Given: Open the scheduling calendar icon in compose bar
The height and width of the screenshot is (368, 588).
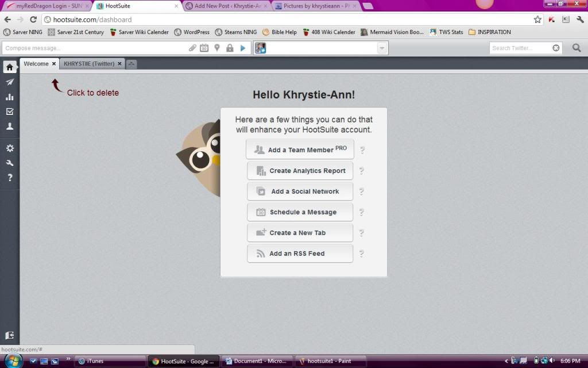Looking at the screenshot, I should point(204,48).
